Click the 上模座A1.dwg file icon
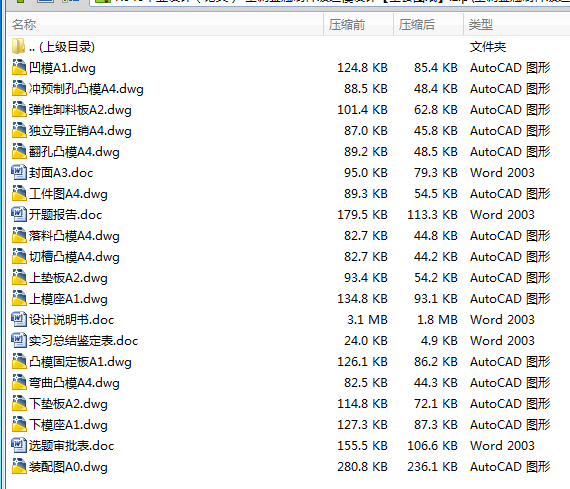The height and width of the screenshot is (489, 570). click(19, 298)
